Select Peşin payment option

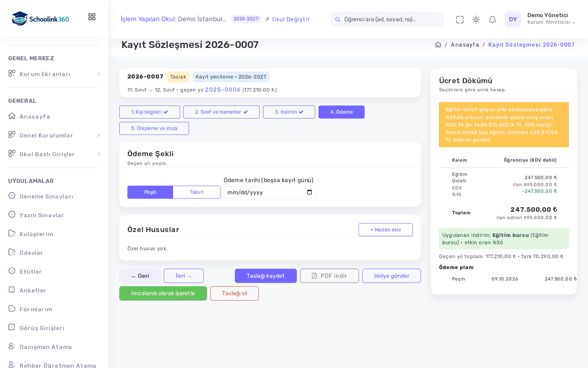[x=150, y=192]
